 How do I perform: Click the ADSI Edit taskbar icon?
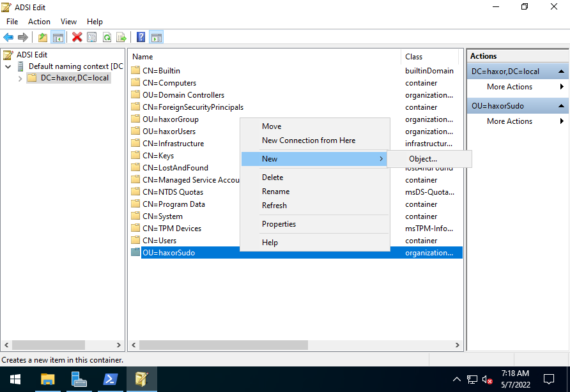pos(141,380)
